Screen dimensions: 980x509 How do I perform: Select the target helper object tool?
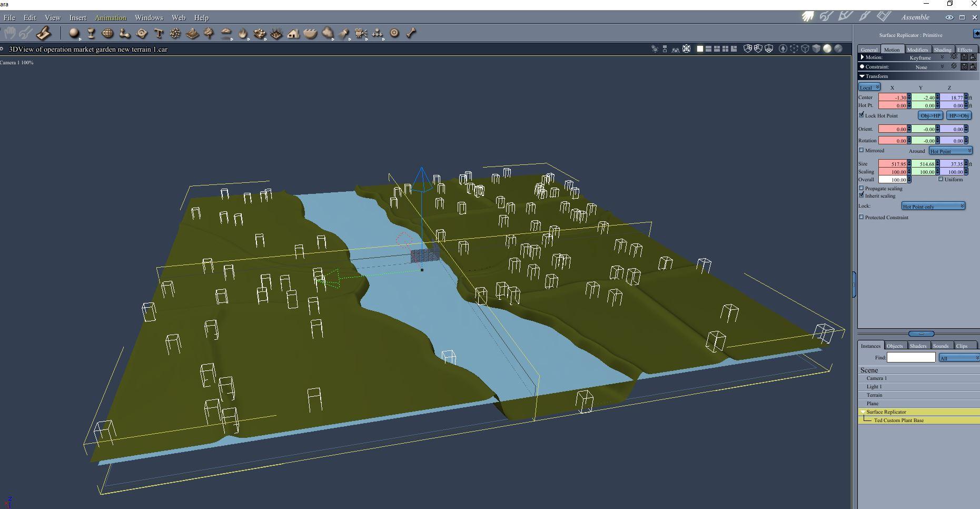[x=394, y=33]
